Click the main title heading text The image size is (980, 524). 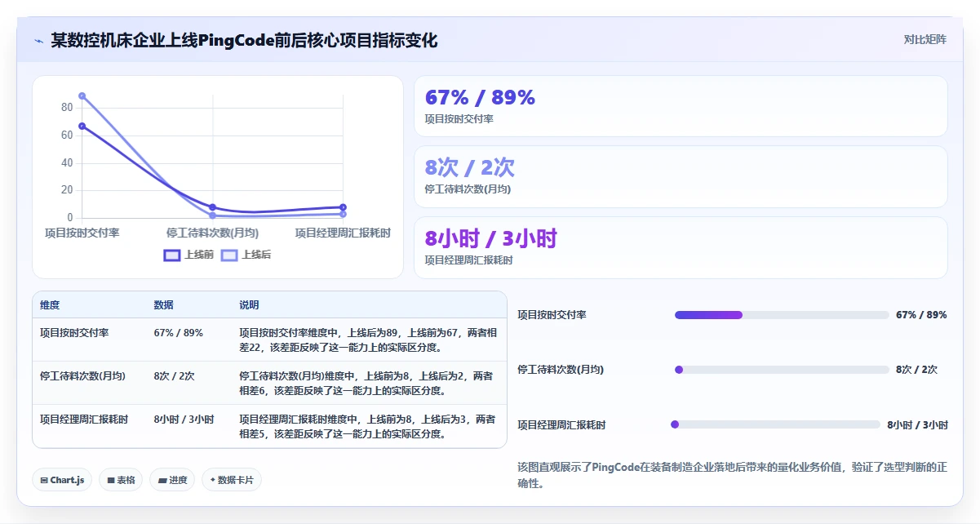click(x=244, y=40)
